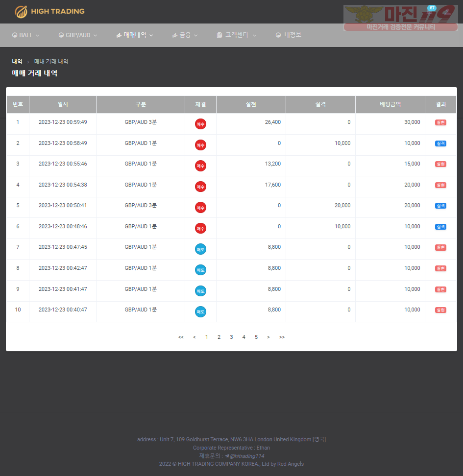The image size is (463, 476).
Task: Click the Telegram icon beside @hitrading114
Action: coord(227,456)
